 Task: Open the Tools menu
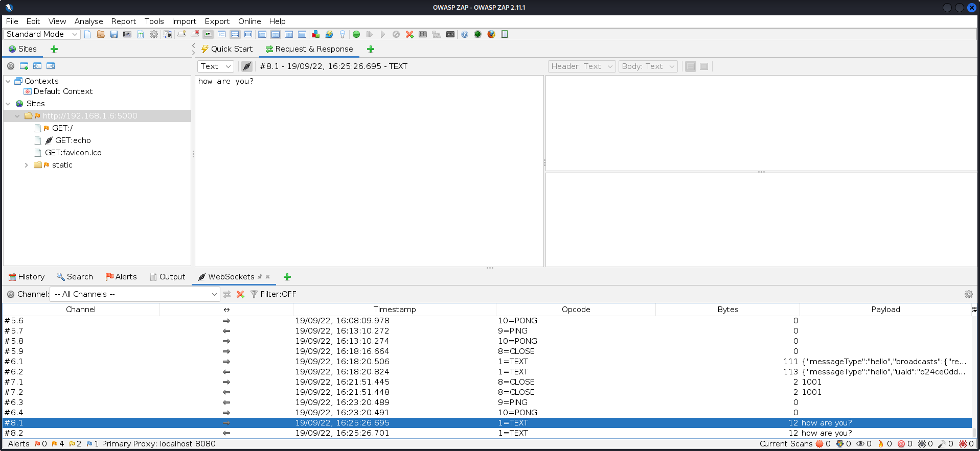154,21
